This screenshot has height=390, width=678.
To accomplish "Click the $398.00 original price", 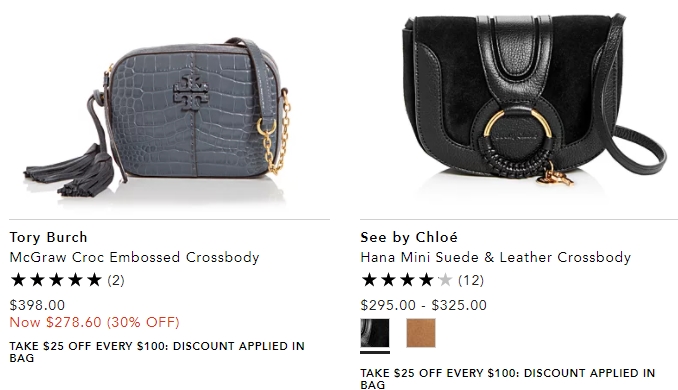I will [37, 305].
